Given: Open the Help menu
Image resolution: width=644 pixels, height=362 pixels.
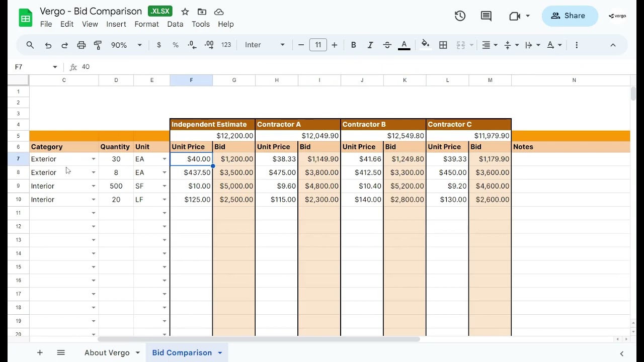Looking at the screenshot, I should click(x=226, y=24).
